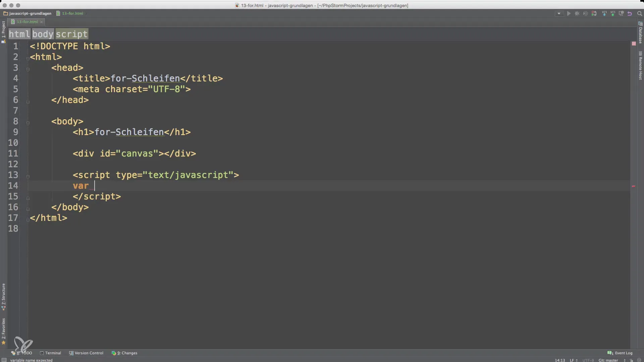Change LF line separator dropdown
The image size is (644, 362).
pyautogui.click(x=573, y=360)
